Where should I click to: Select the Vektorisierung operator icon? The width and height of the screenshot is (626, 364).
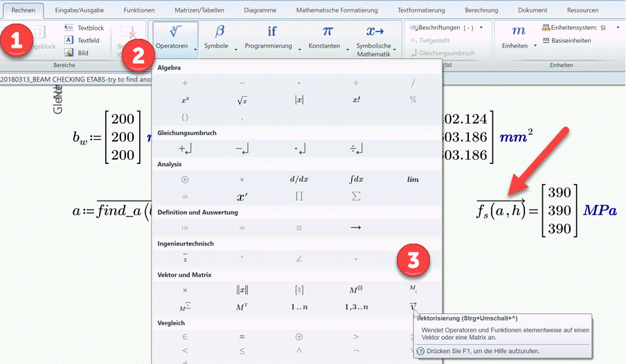413,306
